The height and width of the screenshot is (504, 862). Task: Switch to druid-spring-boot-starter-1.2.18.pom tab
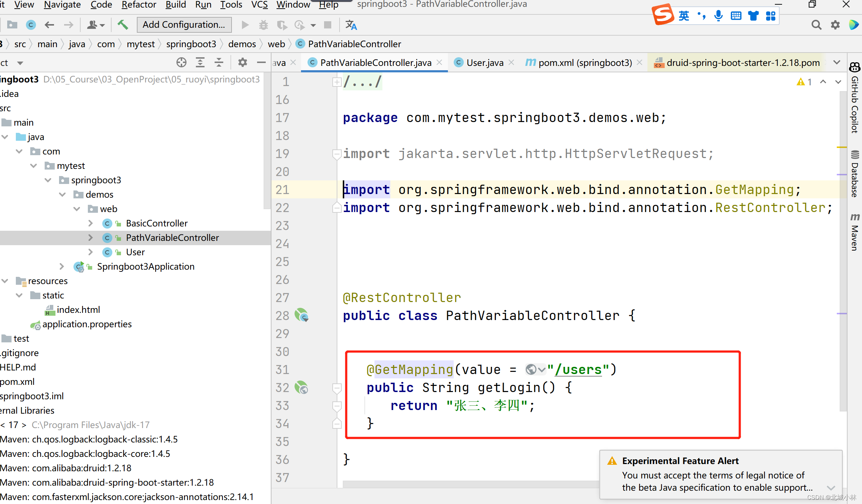[x=737, y=63]
